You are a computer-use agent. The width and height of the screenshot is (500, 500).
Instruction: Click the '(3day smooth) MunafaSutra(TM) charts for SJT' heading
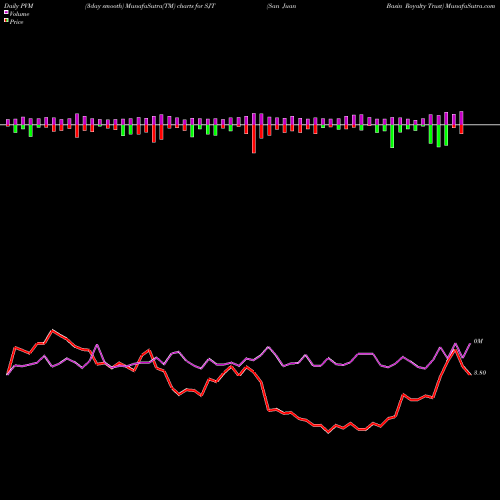(150, 6)
